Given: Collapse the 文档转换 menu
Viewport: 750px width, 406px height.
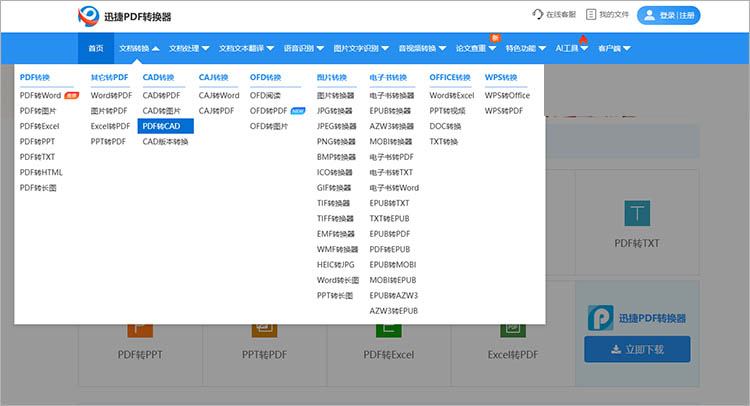Looking at the screenshot, I should tap(139, 48).
